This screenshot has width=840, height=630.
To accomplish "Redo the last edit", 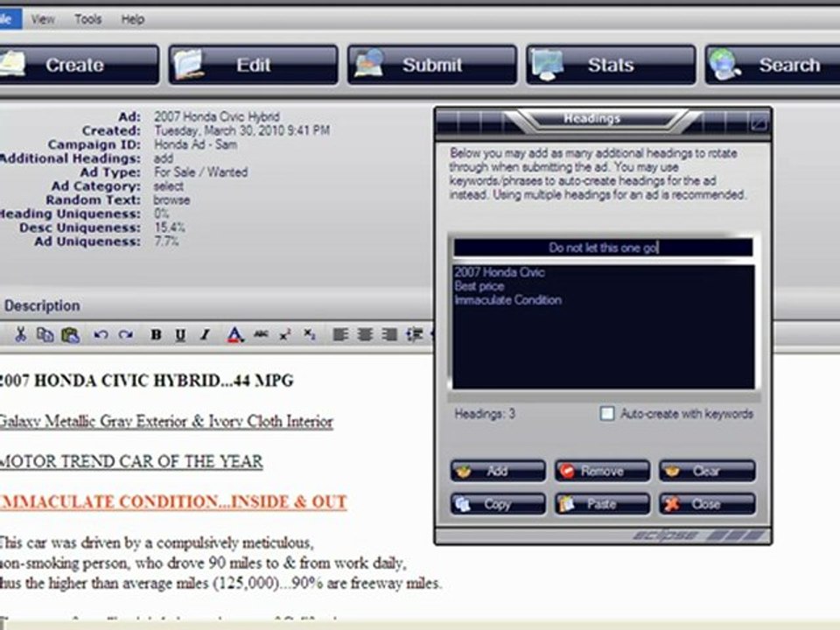I will click(x=126, y=335).
